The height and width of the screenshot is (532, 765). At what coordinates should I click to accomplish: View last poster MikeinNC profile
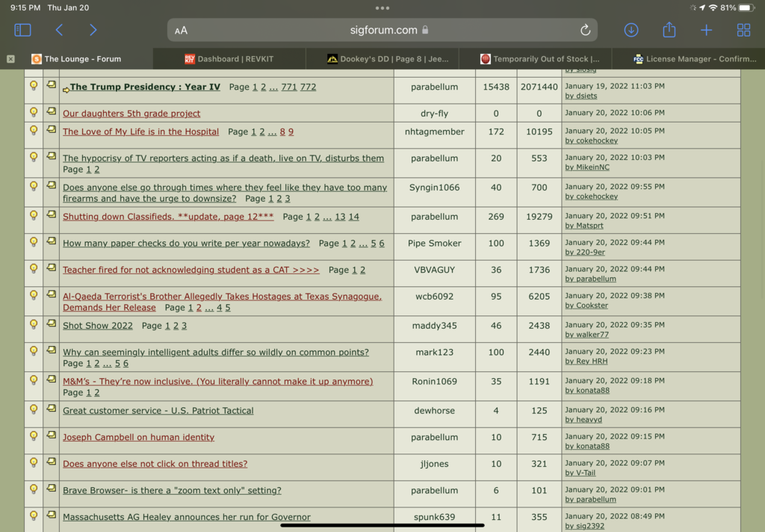coord(587,167)
